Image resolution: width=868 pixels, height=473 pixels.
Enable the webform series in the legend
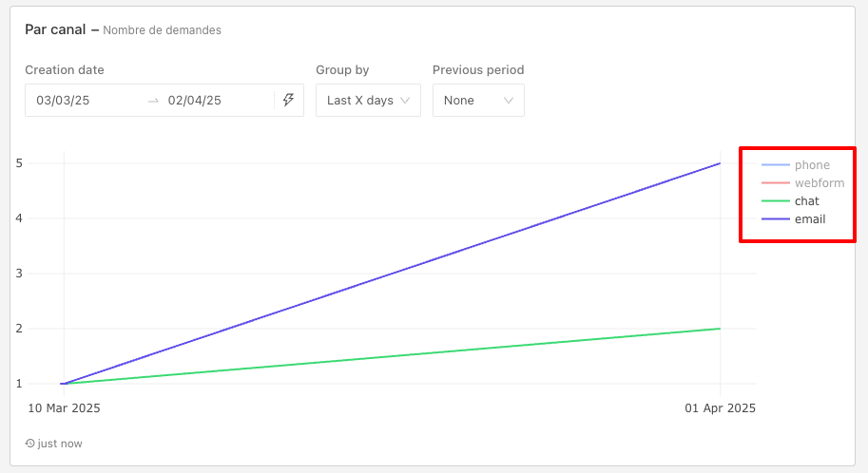[818, 183]
